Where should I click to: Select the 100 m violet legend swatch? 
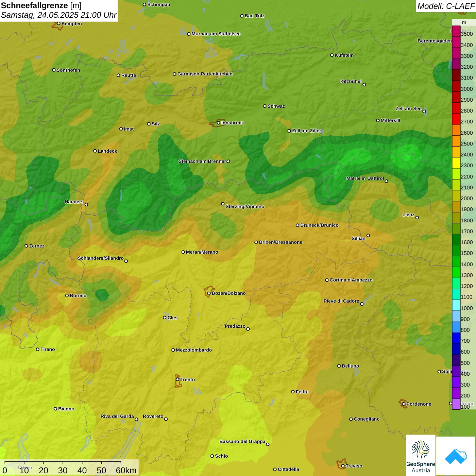click(x=456, y=404)
